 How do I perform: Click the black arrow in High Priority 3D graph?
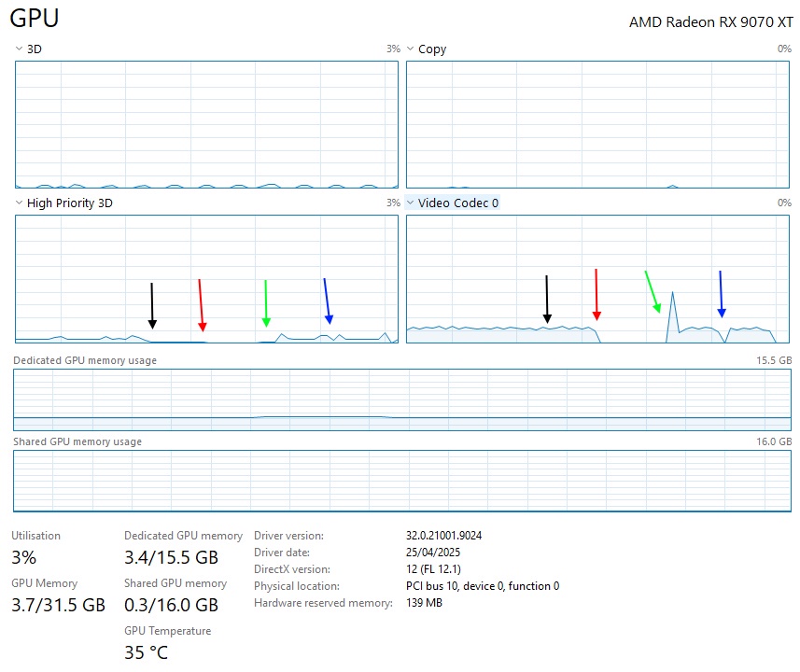click(152, 305)
